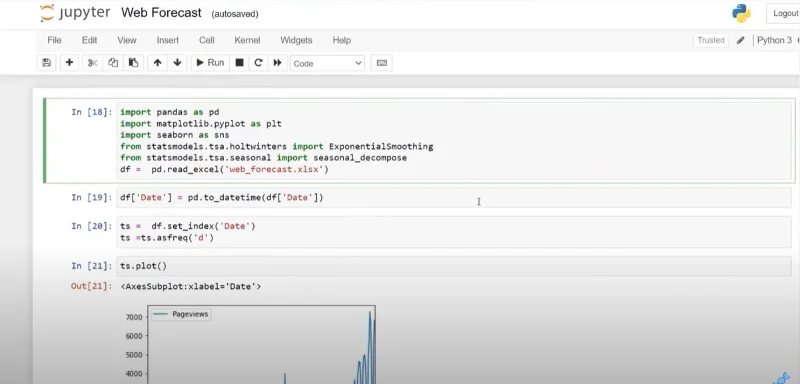Click the pencil edit icon near Trusted
Viewport: 800px width, 384px height.
pos(741,40)
